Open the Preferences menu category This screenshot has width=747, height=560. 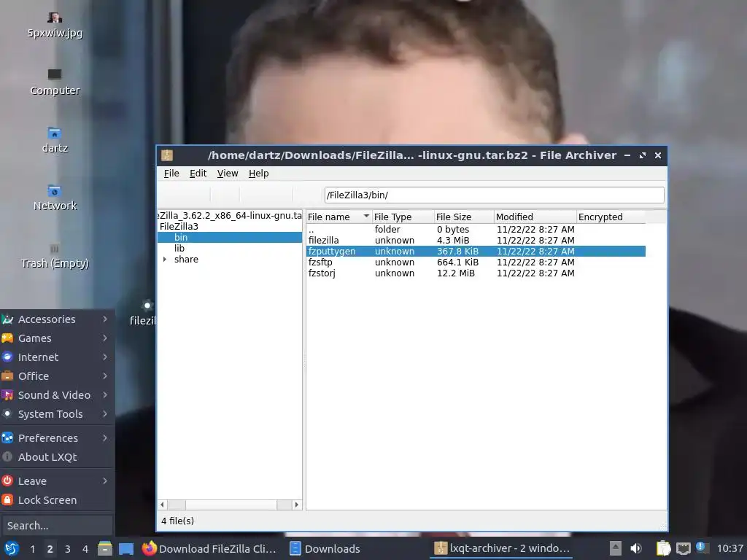(x=56, y=438)
